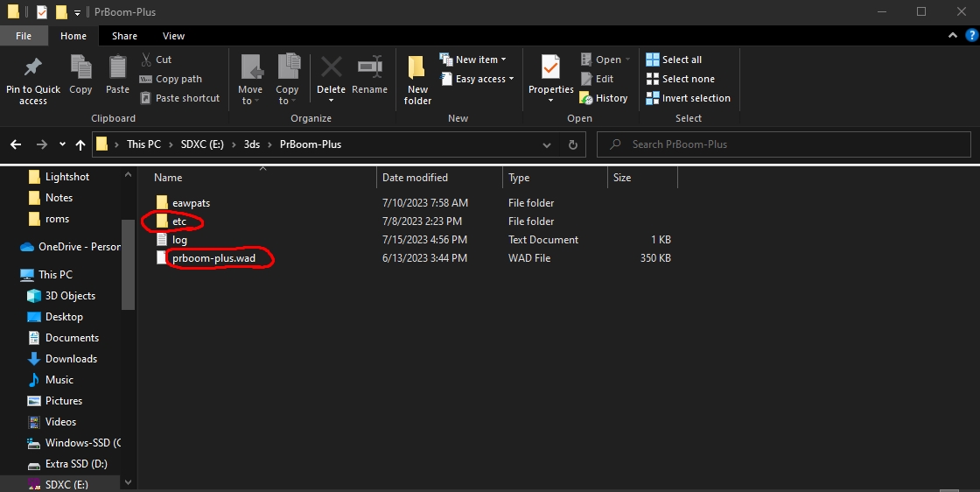Viewport: 980px width, 492px height.
Task: Click the Search PrBoom-Plus field
Action: (784, 144)
